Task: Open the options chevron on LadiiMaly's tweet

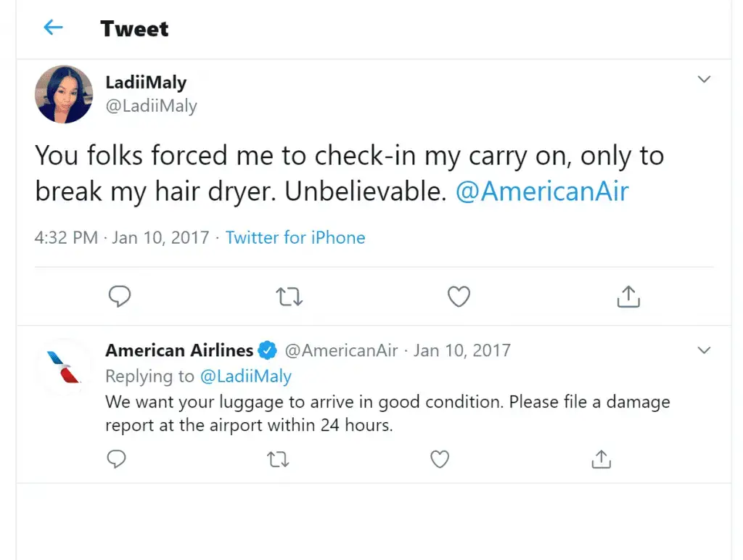Action: tap(704, 79)
